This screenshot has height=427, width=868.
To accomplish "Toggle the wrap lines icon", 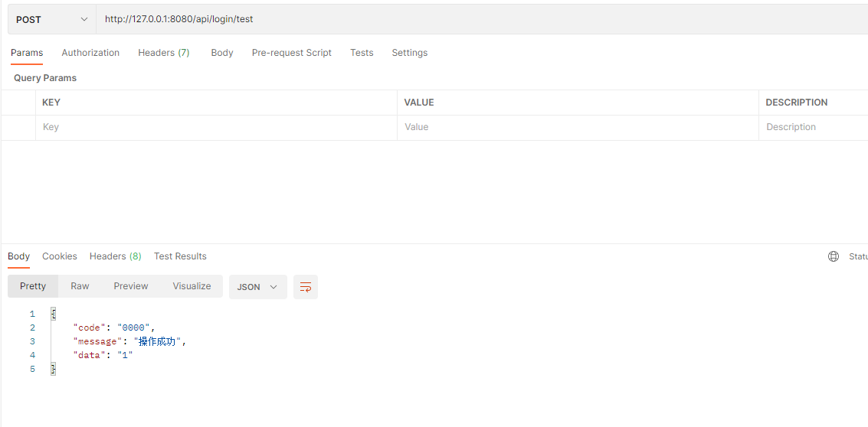I will click(306, 287).
